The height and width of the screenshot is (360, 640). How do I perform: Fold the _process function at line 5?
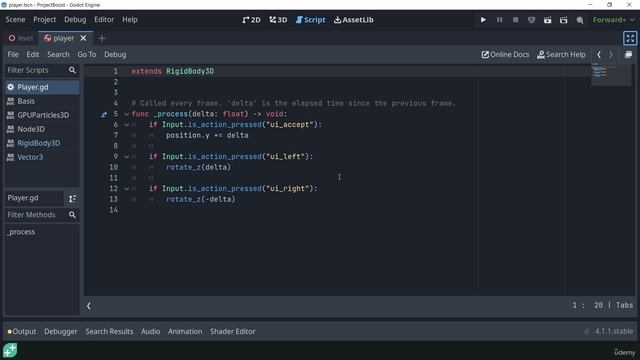coord(127,114)
